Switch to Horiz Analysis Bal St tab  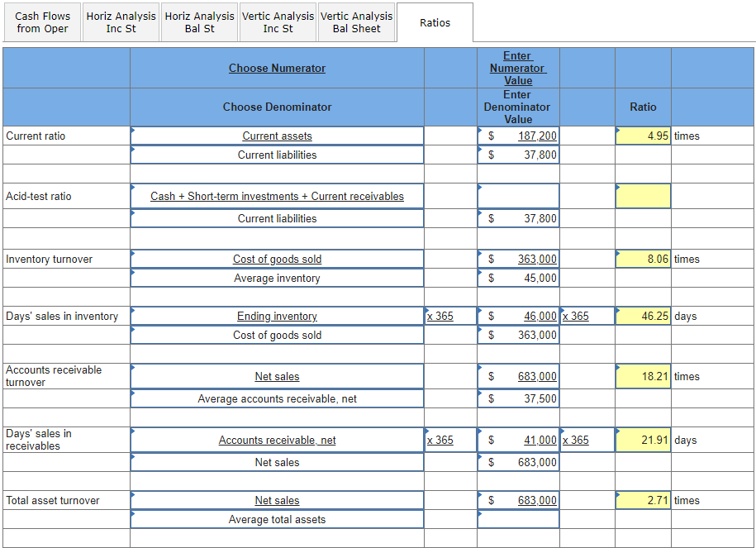point(200,22)
